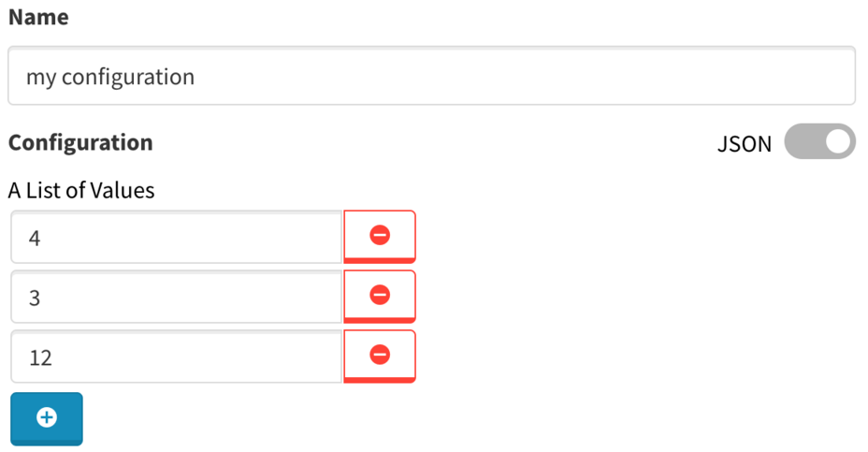The width and height of the screenshot is (868, 452).
Task: Click the Configuration heading
Action: point(80,142)
